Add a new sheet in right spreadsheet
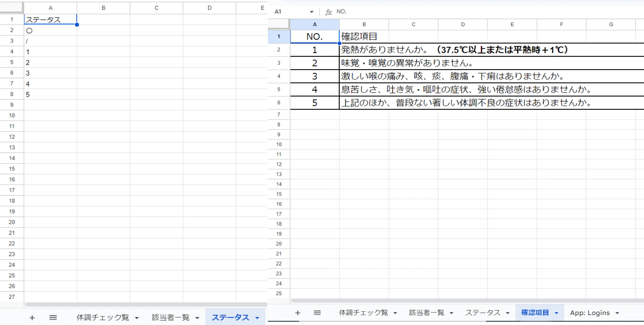 click(x=298, y=313)
